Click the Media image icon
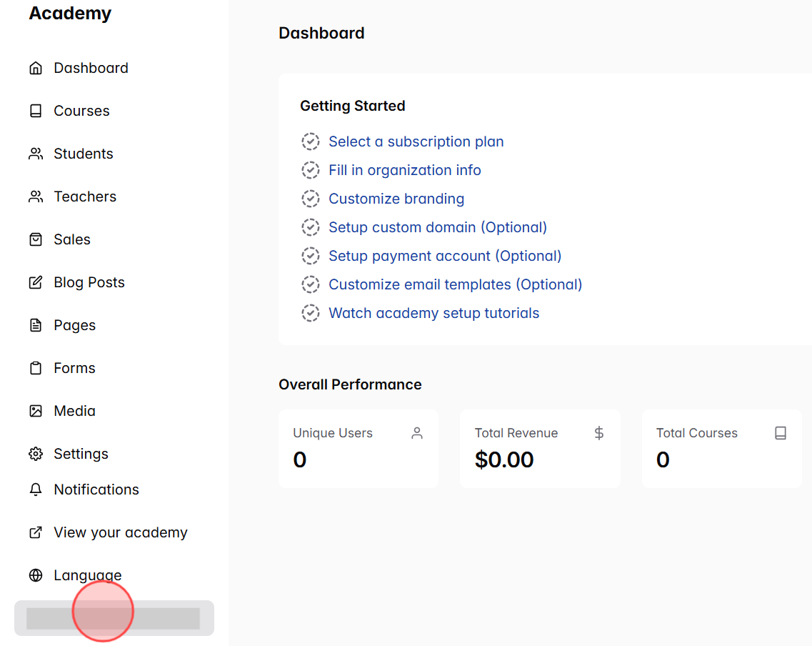Screen dimensions: 812x646 coord(36,410)
